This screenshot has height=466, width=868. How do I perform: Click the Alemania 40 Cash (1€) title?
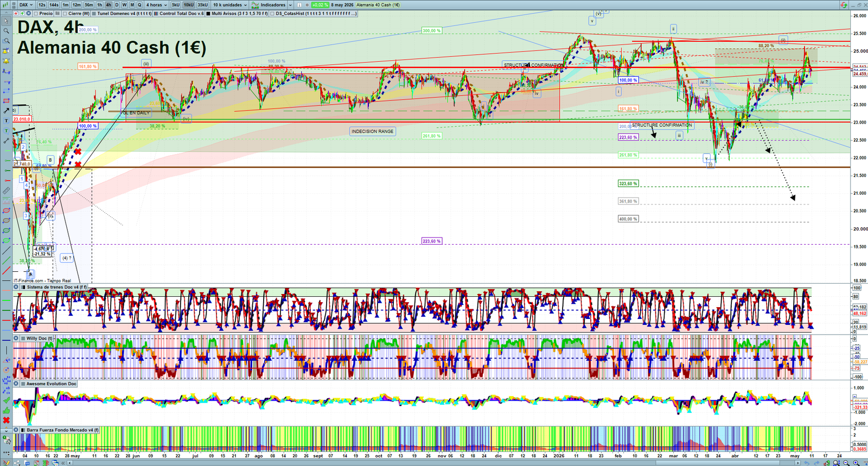coord(112,48)
